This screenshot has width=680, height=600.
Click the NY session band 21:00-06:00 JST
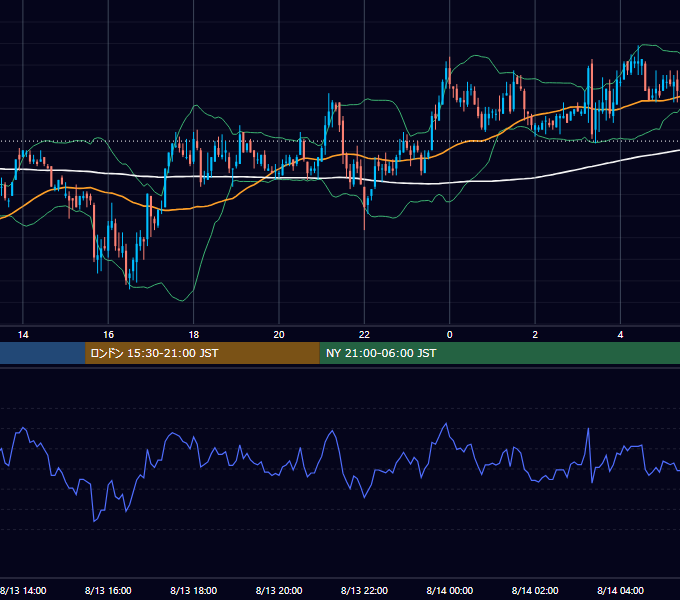[500, 353]
